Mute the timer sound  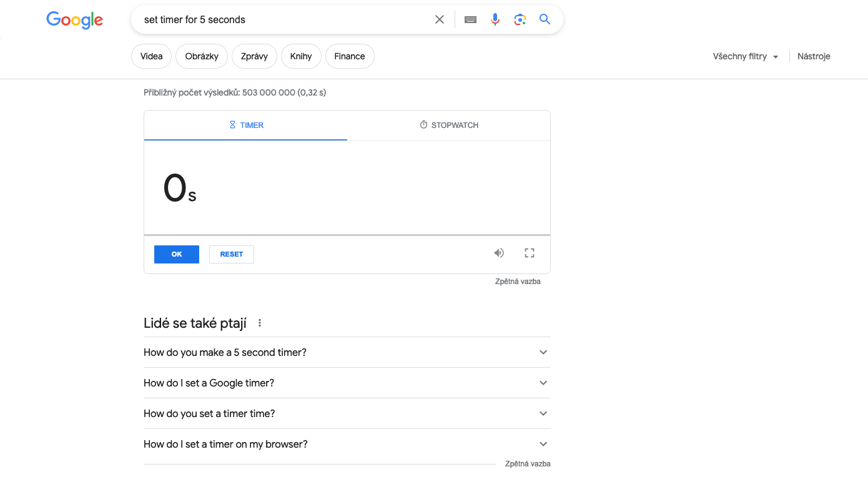499,253
